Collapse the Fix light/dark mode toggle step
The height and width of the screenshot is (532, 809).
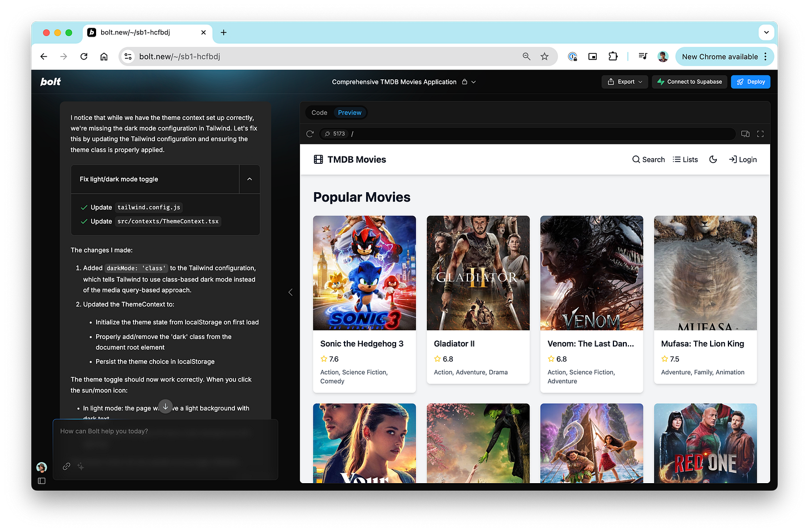[x=249, y=179]
